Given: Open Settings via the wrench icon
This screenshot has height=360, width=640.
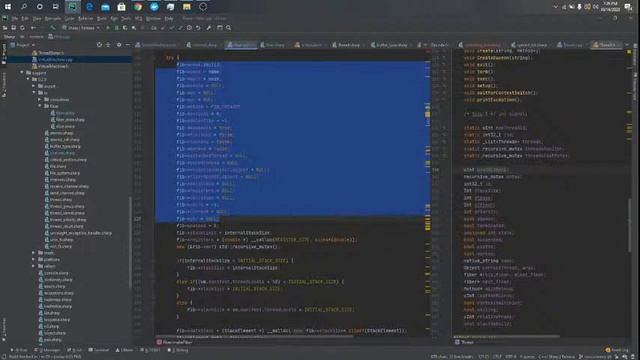Looking at the screenshot, I should tap(209, 28).
